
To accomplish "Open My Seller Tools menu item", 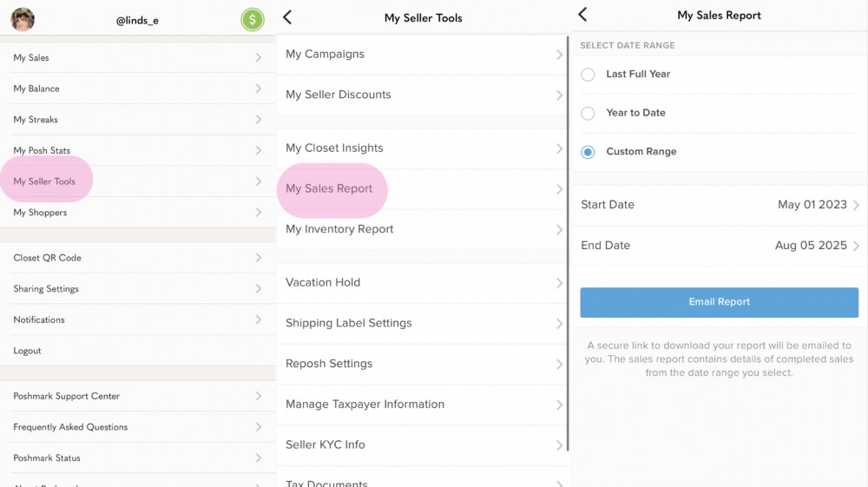I will tap(138, 181).
